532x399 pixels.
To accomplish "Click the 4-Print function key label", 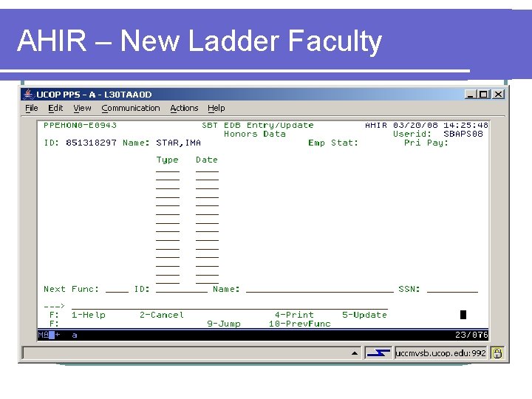I will pyautogui.click(x=294, y=315).
